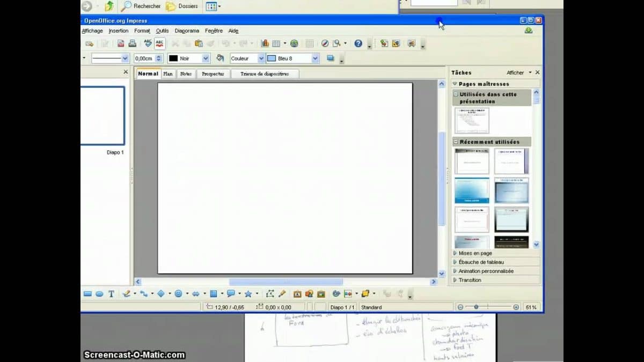Open the line color Noir dropdown

(206, 58)
